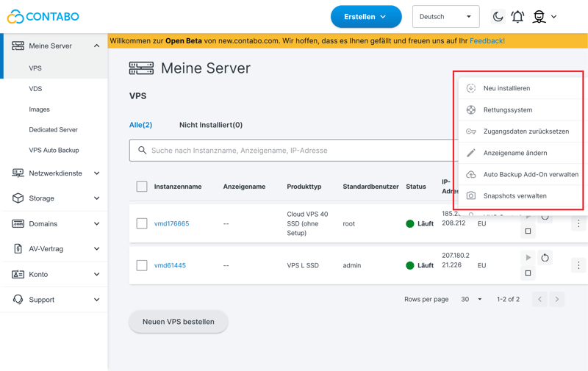Toggle dark mode moon icon

[x=498, y=17]
